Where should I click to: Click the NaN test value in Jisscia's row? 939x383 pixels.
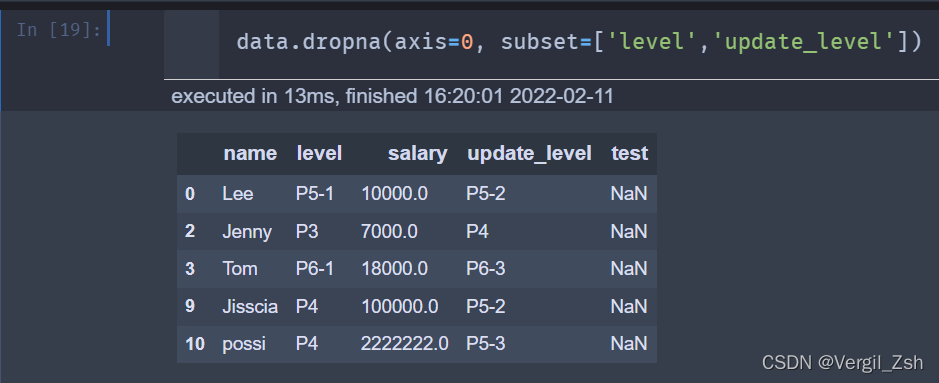point(629,306)
